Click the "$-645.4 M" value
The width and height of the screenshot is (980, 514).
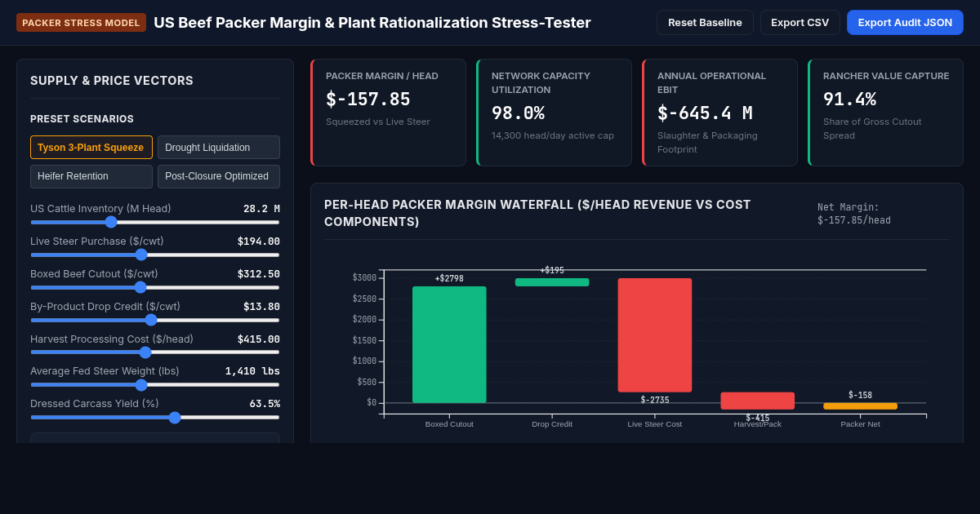(x=705, y=113)
